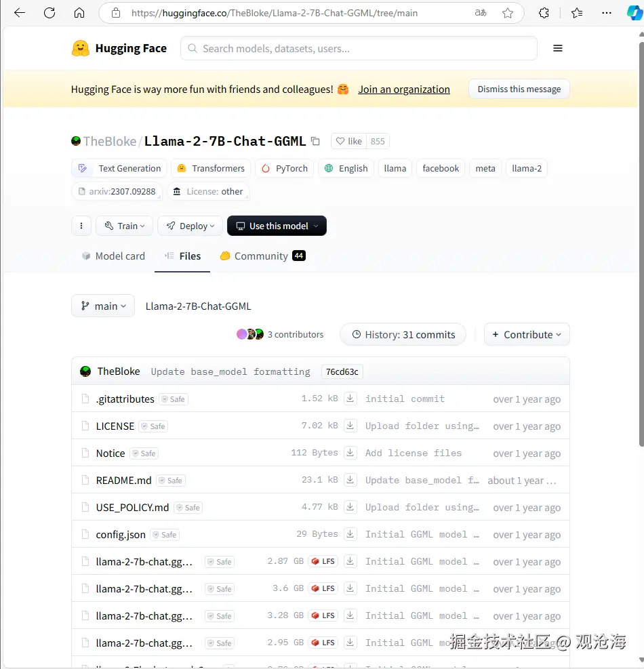Download the 3.28 GB model file
Viewport: 644px width, 669px height.
(x=350, y=615)
